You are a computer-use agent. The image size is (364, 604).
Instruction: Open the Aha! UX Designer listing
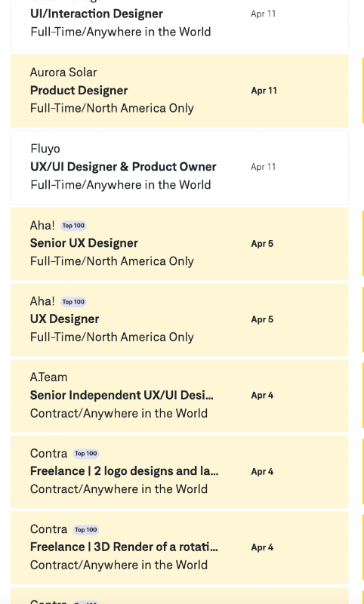coord(64,319)
